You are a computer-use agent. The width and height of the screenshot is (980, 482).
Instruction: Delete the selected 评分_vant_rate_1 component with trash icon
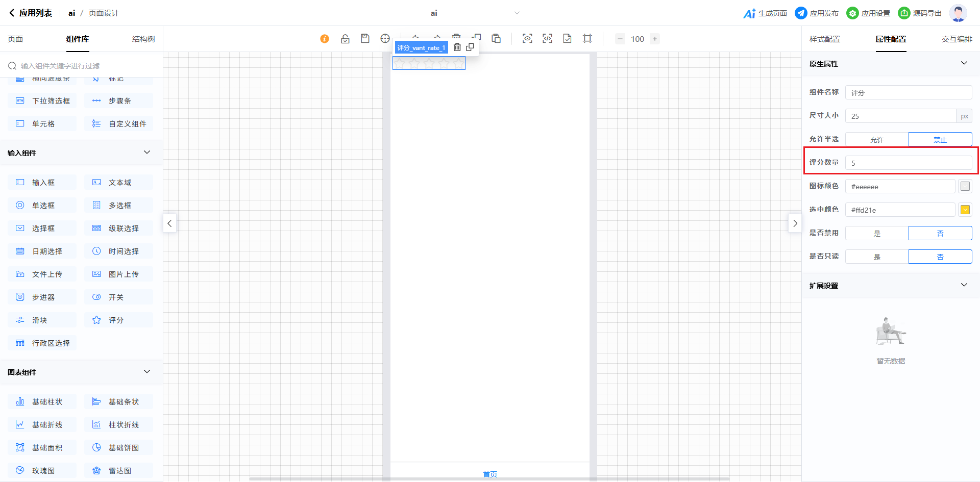tap(457, 47)
